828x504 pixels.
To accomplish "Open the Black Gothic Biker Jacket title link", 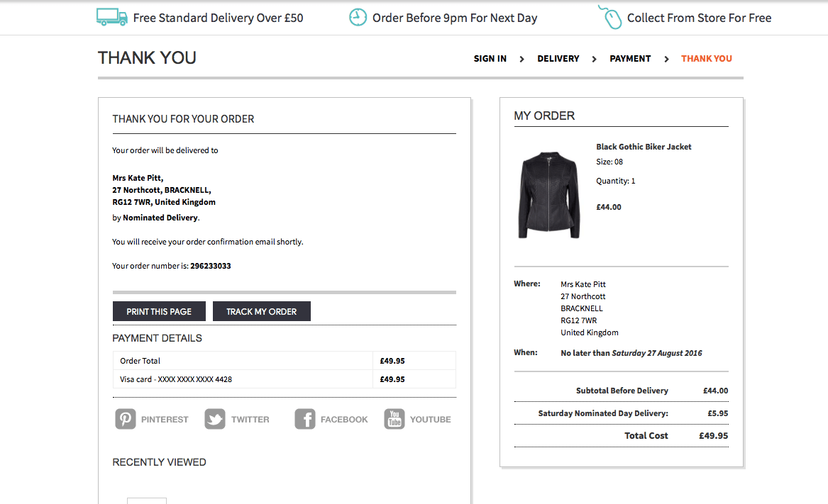I will coord(644,147).
